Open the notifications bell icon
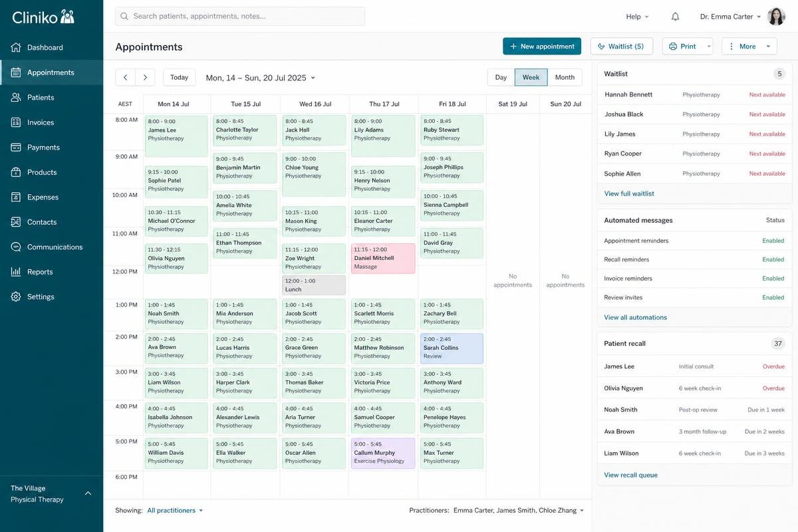Screen dimensions: 798x532 [675, 17]
